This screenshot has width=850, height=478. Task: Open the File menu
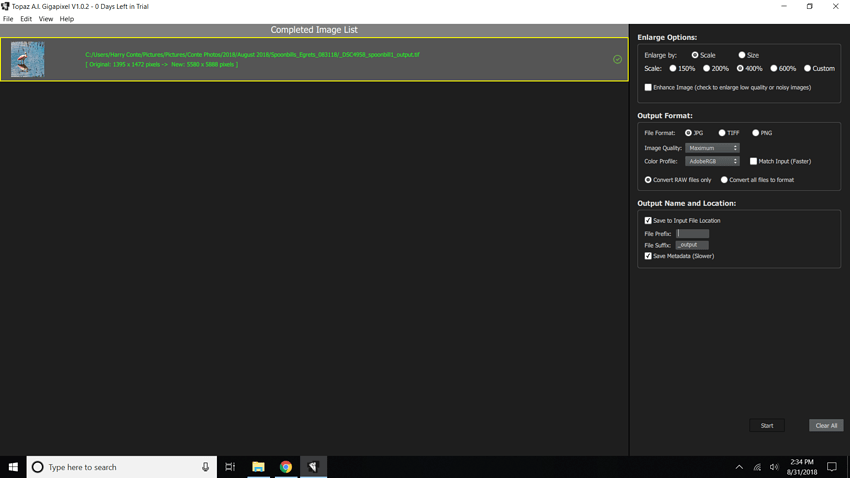[x=8, y=19]
